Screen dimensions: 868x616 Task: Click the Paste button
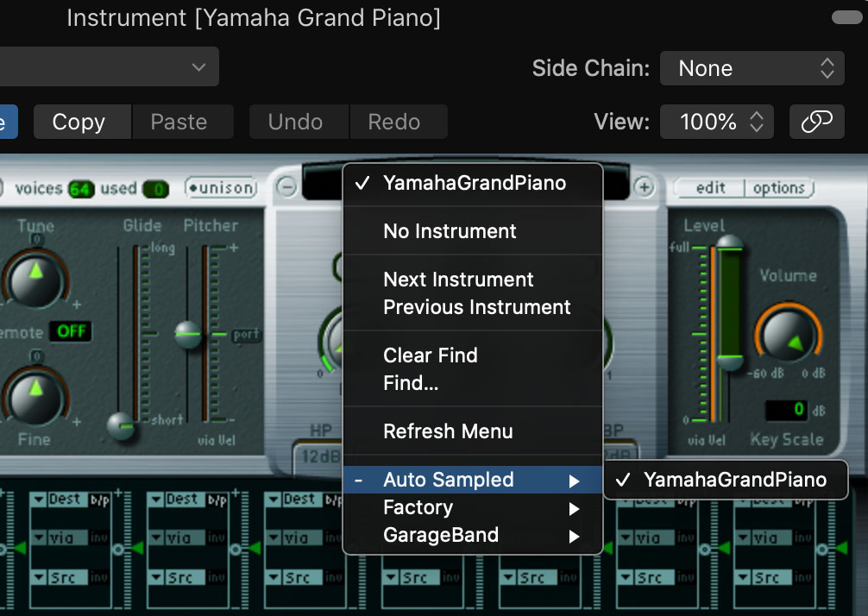click(x=183, y=121)
